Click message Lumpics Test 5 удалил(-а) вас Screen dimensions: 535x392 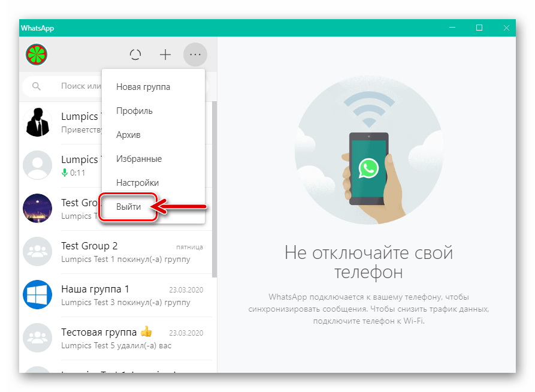[116, 346]
